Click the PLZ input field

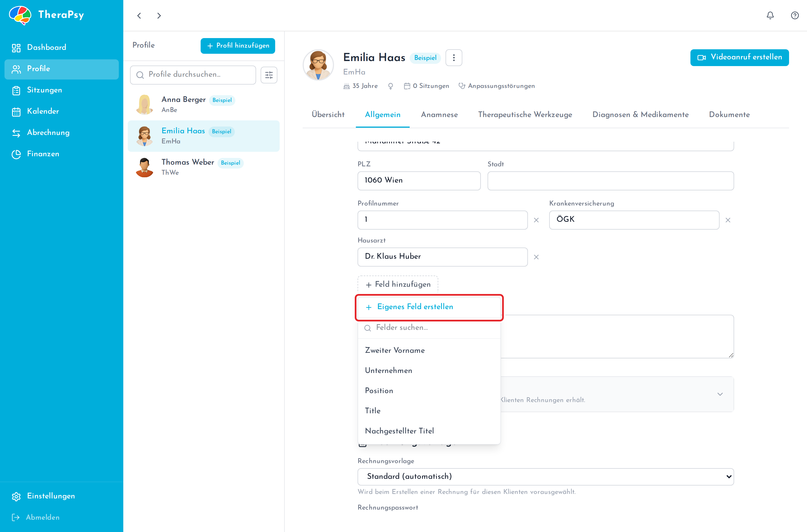pos(419,181)
